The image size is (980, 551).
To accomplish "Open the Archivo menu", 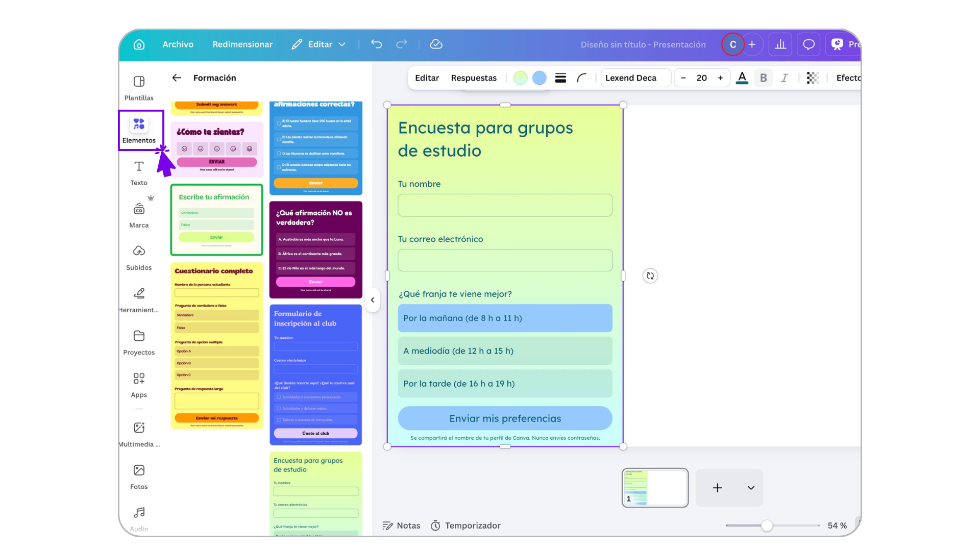I will [178, 44].
